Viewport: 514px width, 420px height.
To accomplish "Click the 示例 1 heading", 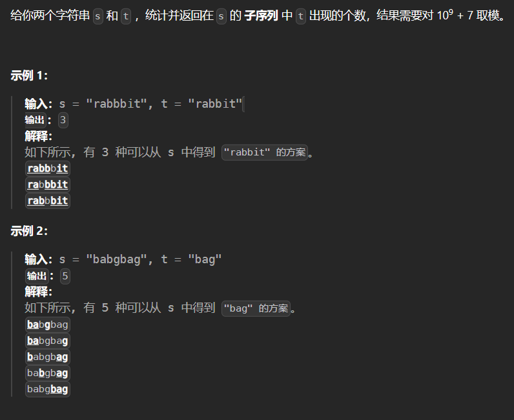I will click(x=29, y=75).
